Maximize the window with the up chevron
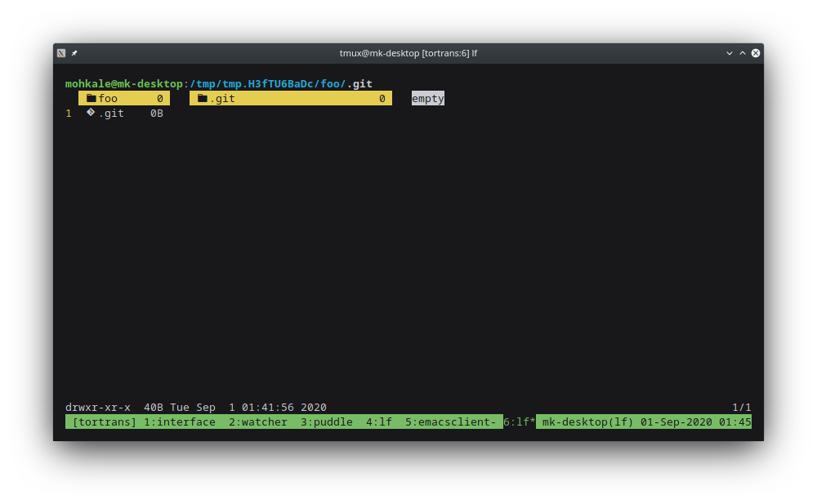The width and height of the screenshot is (817, 504). (743, 53)
